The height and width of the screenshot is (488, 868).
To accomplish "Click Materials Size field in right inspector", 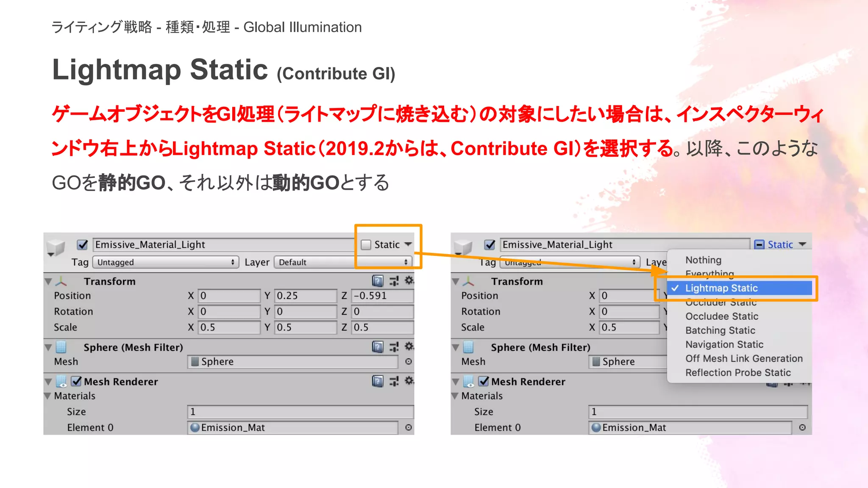I will click(698, 411).
